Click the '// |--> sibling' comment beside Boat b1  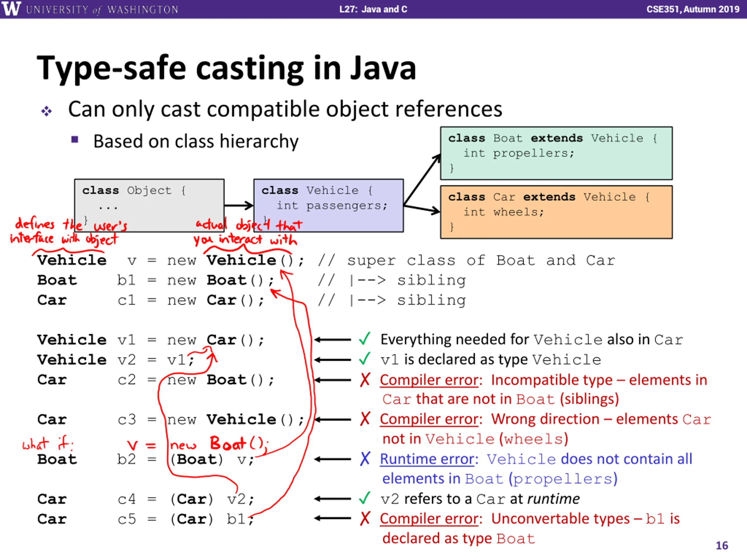(x=392, y=281)
